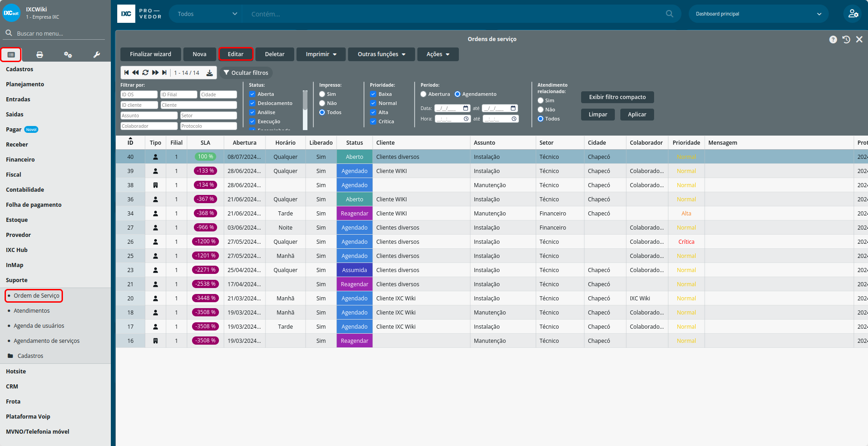868x446 pixels.
Task: Refresh the service orders grid
Action: pyautogui.click(x=146, y=73)
